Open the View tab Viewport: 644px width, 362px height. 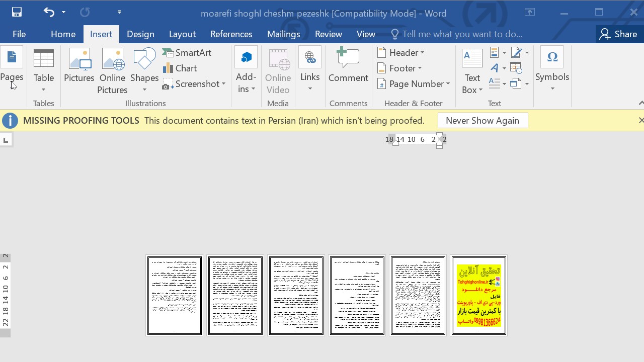pos(366,34)
